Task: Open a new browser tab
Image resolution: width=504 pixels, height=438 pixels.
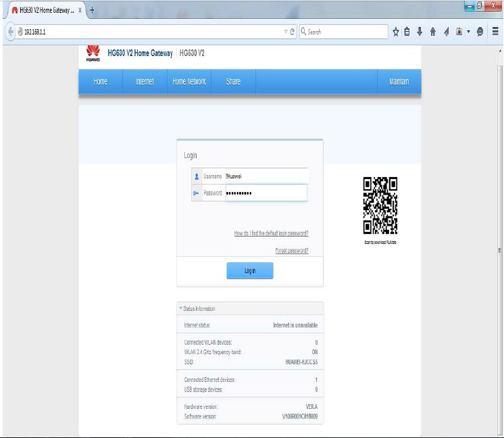Action: 92,11
